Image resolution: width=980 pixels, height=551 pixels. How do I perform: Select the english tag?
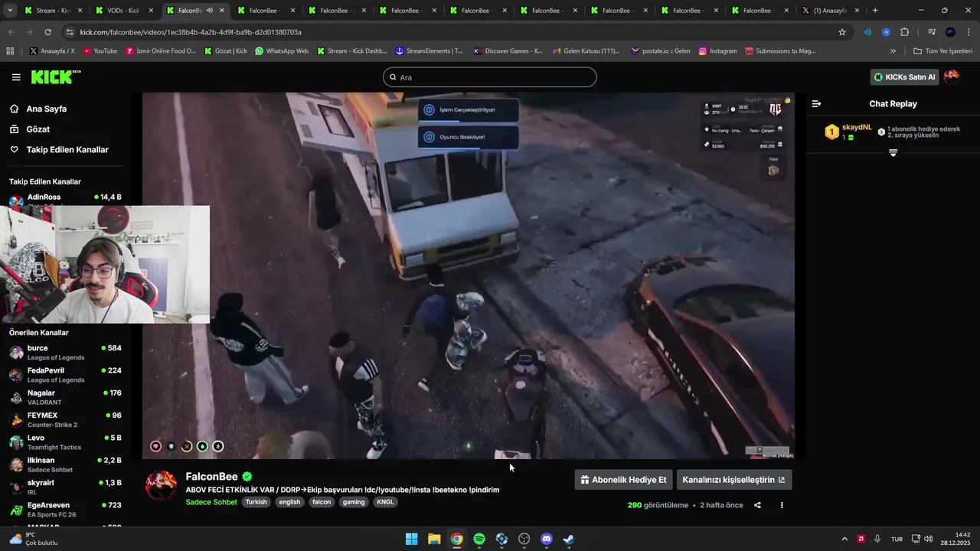289,502
